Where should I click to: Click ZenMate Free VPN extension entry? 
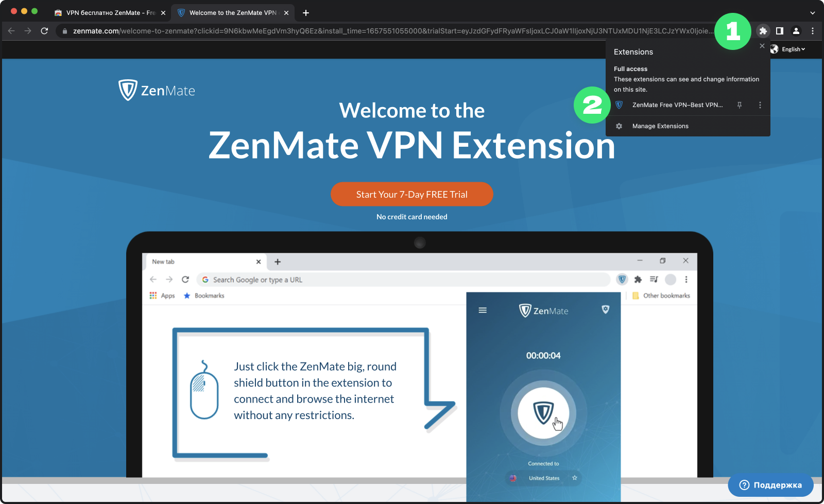(677, 105)
